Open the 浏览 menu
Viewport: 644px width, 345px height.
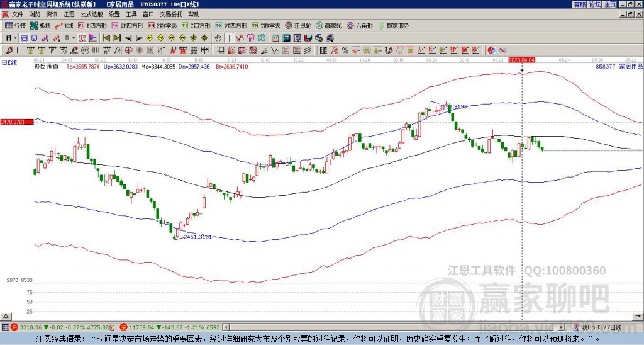click(x=35, y=14)
